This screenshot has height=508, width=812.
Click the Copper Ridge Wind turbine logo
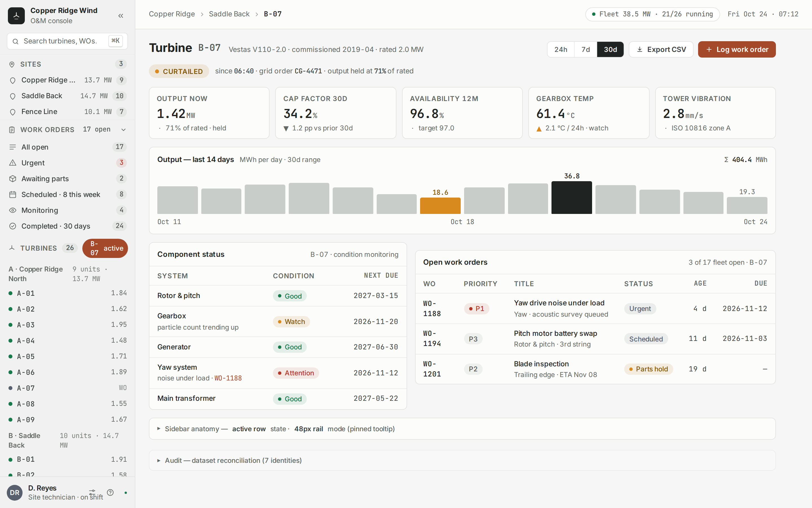[16, 16]
